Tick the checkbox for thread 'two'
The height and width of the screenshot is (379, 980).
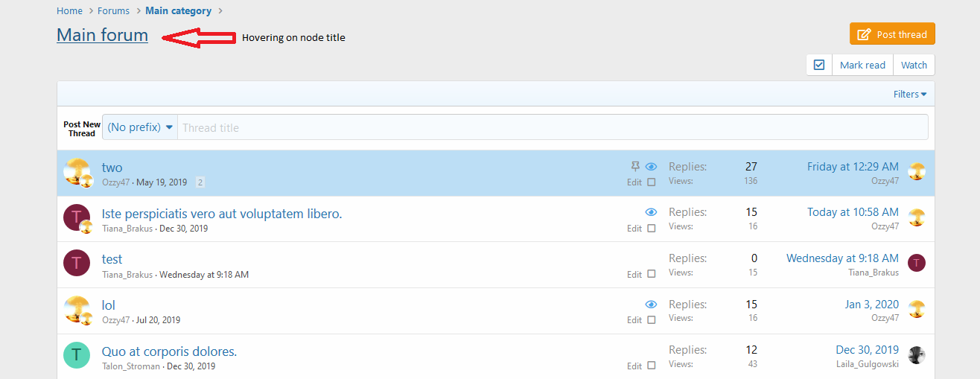[652, 182]
